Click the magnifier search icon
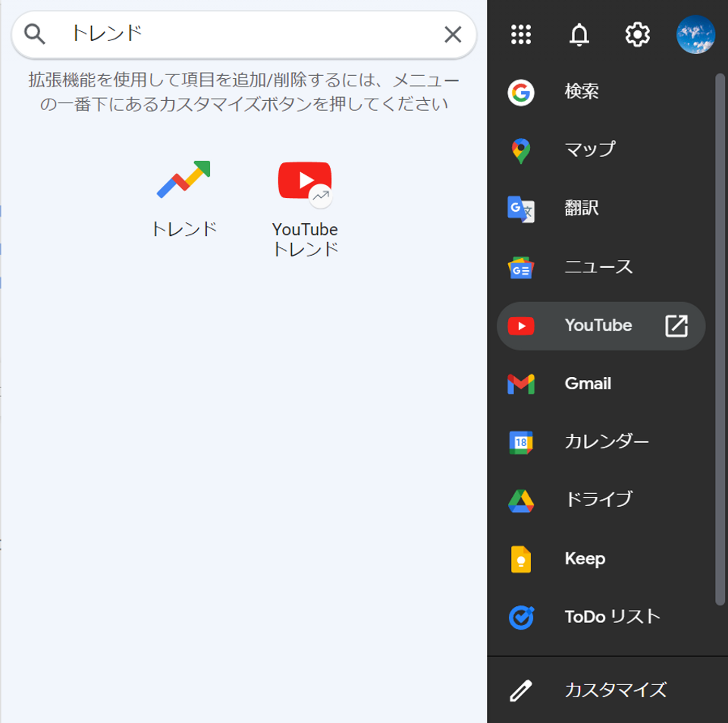 [34, 34]
